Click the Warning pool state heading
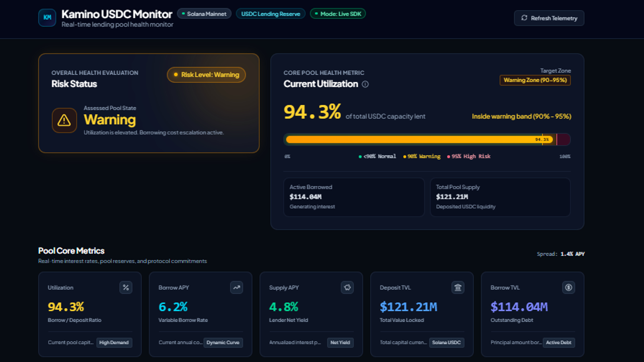Screen dimensions: 644x362 point(110,120)
